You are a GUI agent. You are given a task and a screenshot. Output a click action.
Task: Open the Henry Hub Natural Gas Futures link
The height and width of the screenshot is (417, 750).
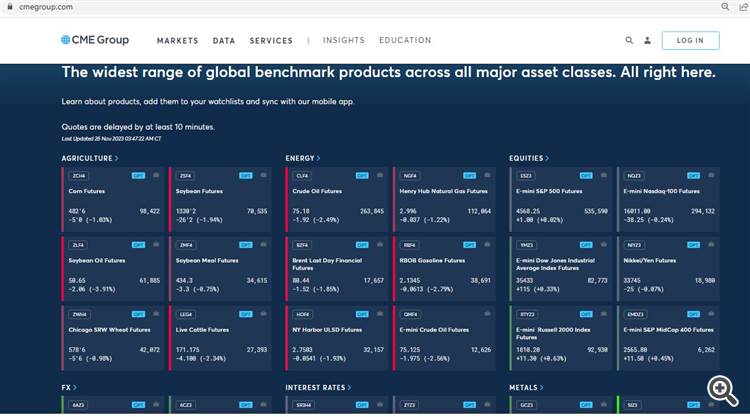click(x=434, y=191)
